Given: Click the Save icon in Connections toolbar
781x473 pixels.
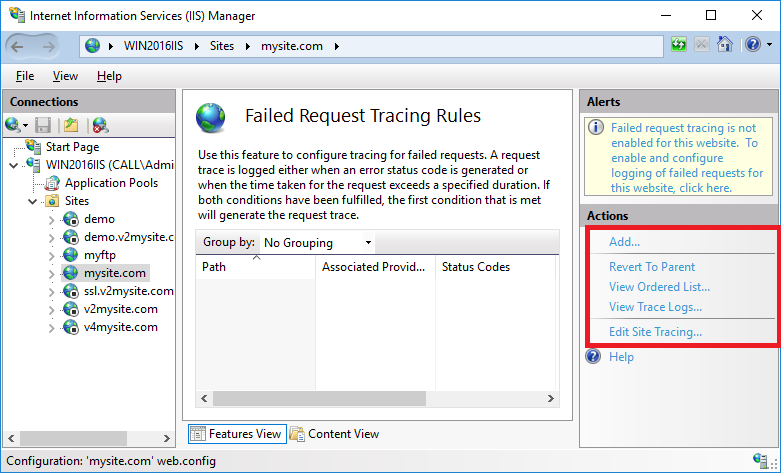Looking at the screenshot, I should (43, 125).
